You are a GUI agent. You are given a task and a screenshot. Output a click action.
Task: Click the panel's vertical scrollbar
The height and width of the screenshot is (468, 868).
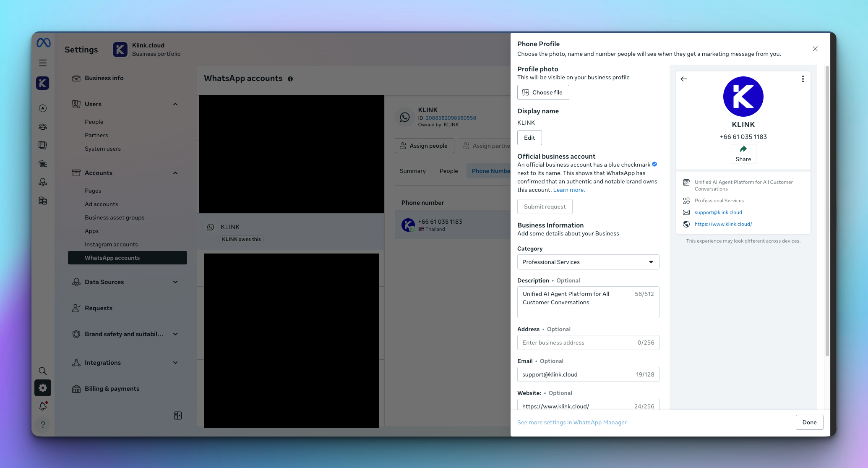827,210
